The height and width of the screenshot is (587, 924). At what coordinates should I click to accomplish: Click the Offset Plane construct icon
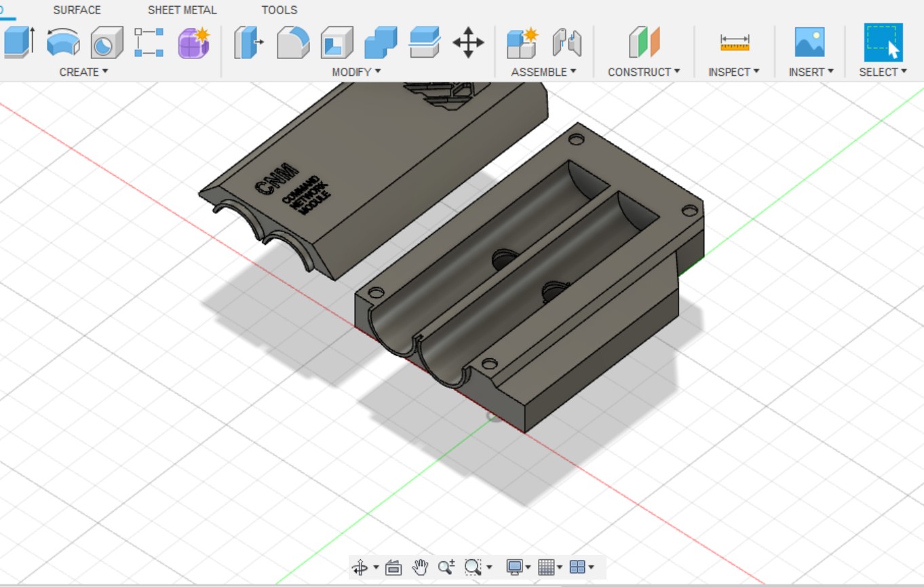[644, 43]
